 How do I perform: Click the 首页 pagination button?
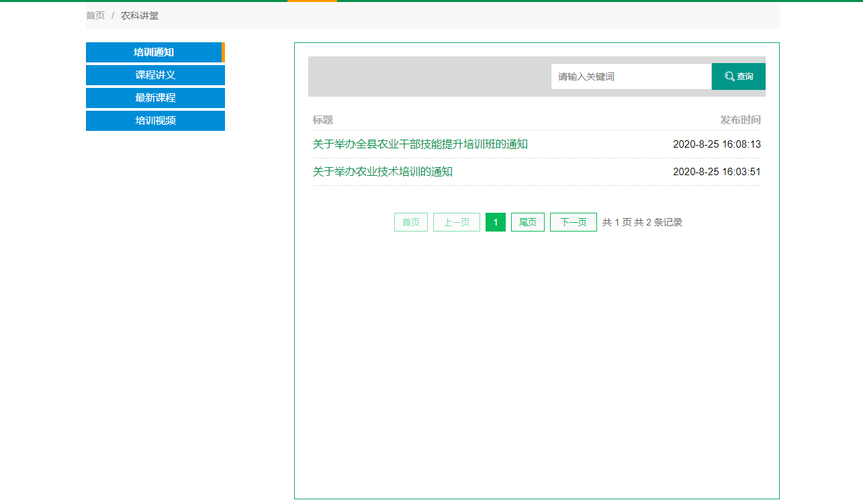(x=410, y=222)
